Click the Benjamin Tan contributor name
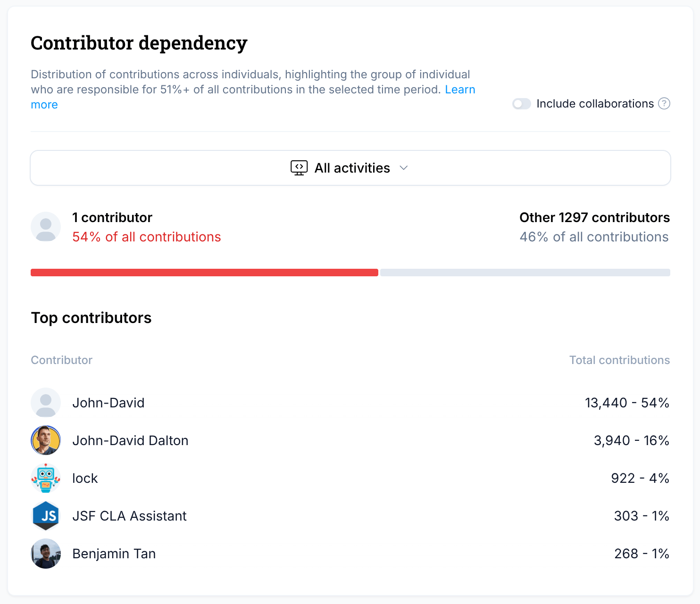The height and width of the screenshot is (604, 700). click(x=114, y=554)
